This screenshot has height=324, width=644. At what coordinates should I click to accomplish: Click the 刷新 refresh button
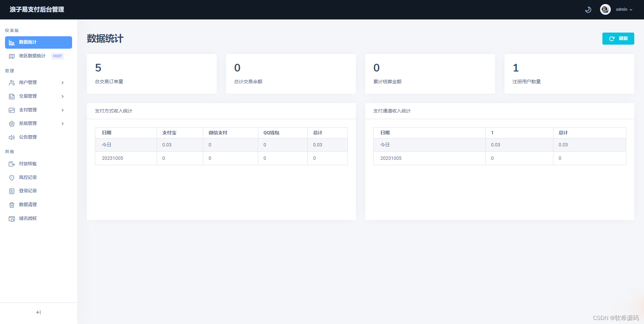point(618,39)
